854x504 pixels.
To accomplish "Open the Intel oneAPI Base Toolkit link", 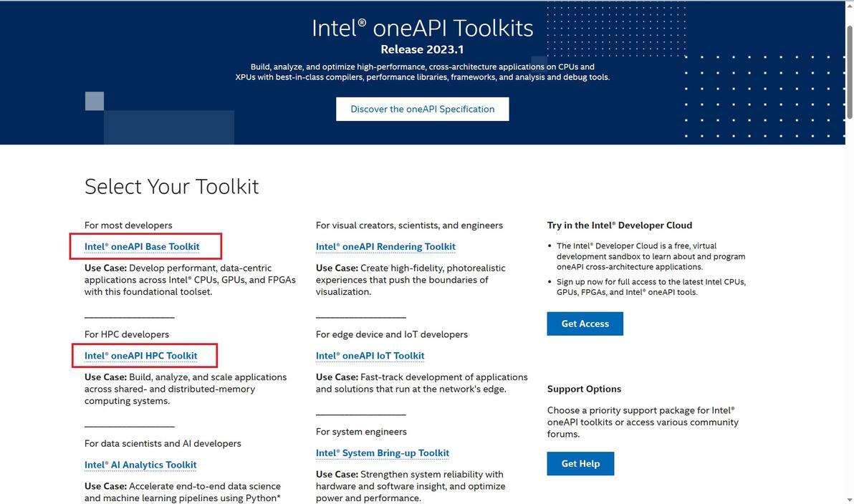I will 142,247.
